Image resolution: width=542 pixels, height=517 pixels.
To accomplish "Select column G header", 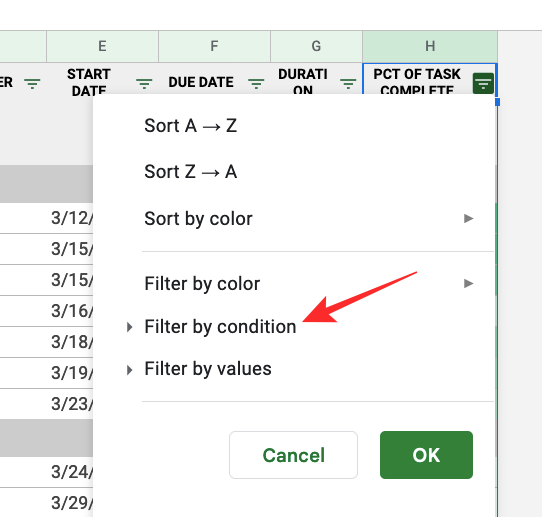I will click(316, 46).
